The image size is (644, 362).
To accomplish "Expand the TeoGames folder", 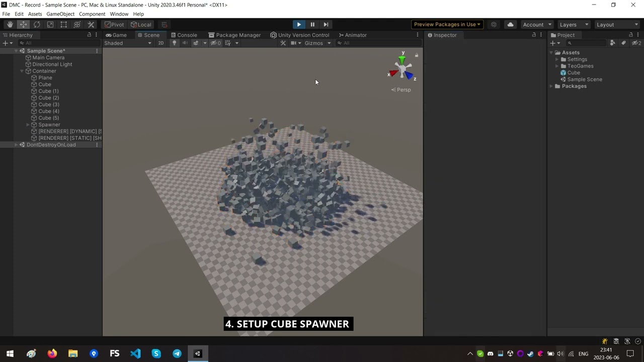I will tap(557, 66).
